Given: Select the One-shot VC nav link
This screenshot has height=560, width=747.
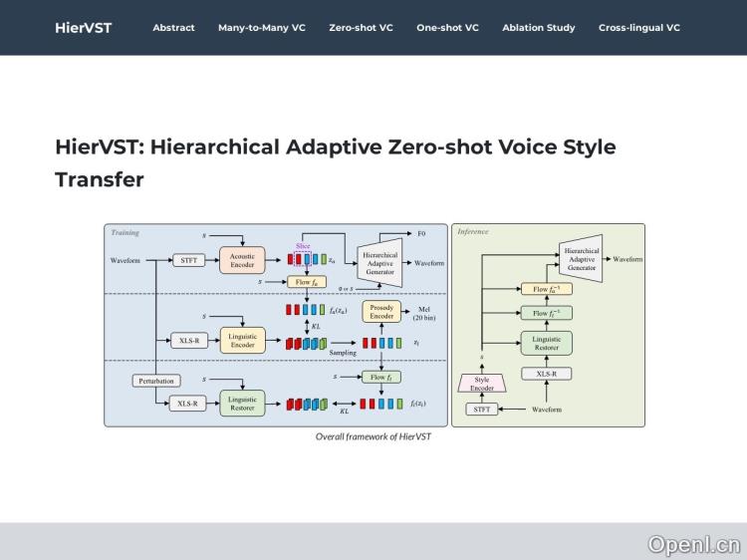Looking at the screenshot, I should click(447, 28).
